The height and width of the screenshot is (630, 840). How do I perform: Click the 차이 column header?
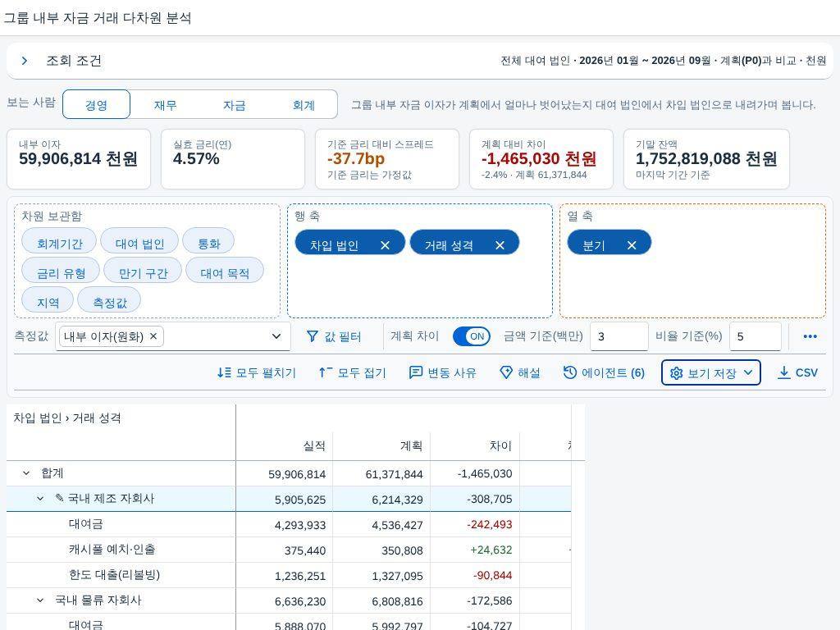475,445
